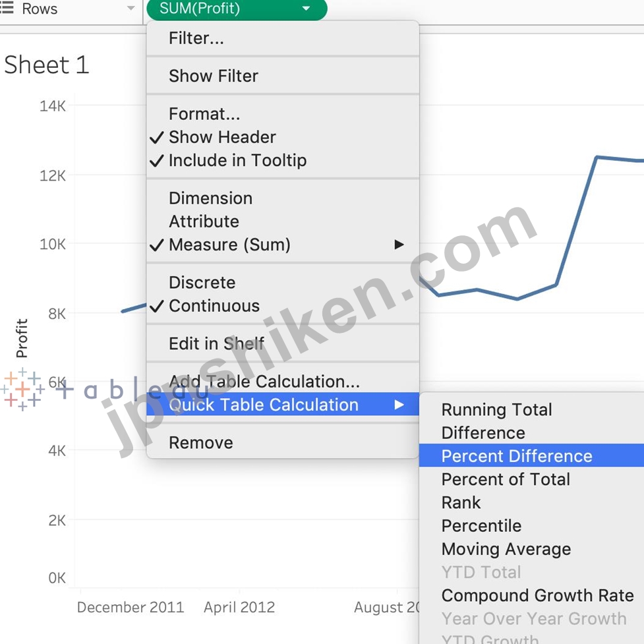Set the field as Attribute
The image size is (644, 644).
click(204, 221)
